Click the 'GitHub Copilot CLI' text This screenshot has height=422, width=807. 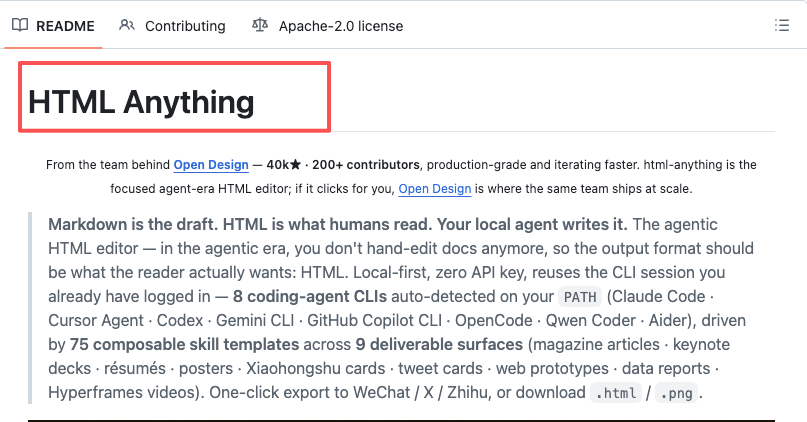coord(375,321)
